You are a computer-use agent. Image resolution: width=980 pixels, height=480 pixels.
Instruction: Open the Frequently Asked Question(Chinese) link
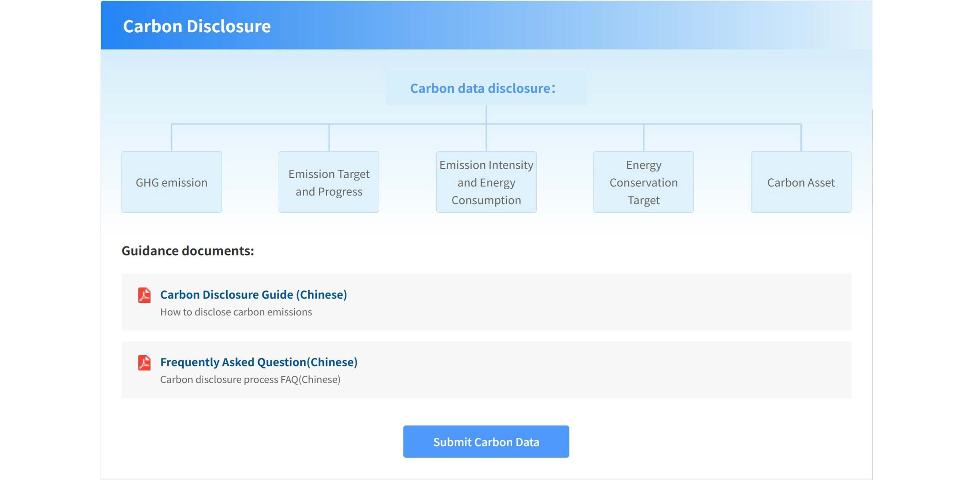tap(259, 362)
